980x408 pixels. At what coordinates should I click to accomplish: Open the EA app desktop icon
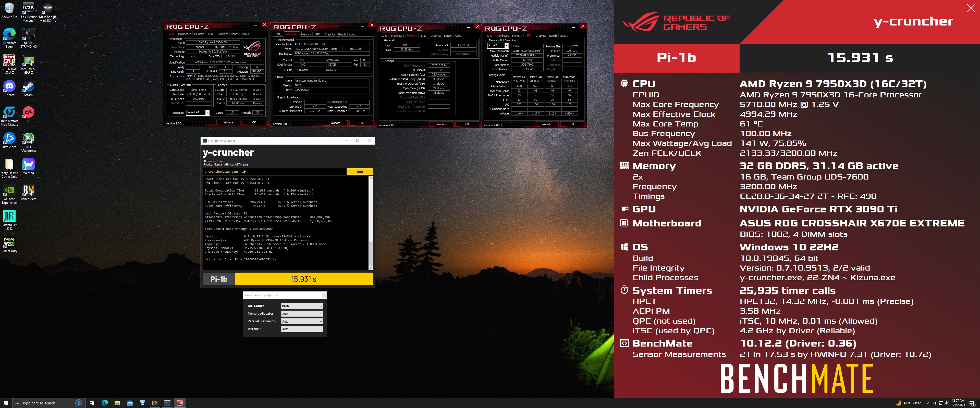(x=28, y=114)
